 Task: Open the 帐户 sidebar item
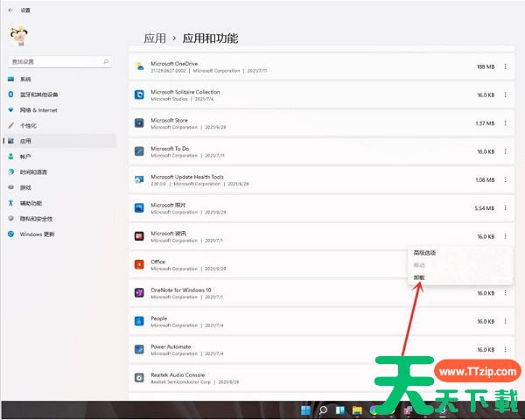(x=59, y=157)
